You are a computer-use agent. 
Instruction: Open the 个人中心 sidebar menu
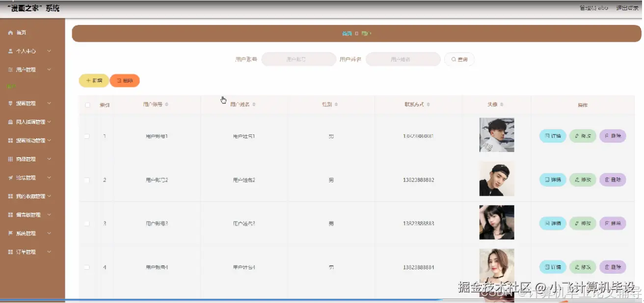32,51
